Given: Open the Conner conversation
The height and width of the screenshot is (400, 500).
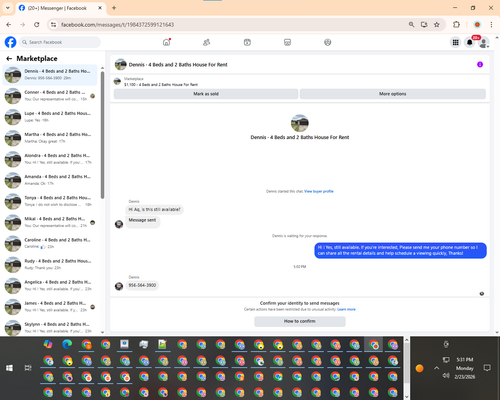Looking at the screenshot, I should (x=50, y=96).
